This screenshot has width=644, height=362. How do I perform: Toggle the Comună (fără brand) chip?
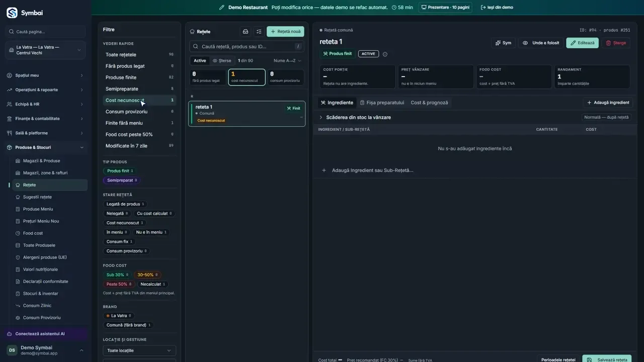(x=128, y=325)
